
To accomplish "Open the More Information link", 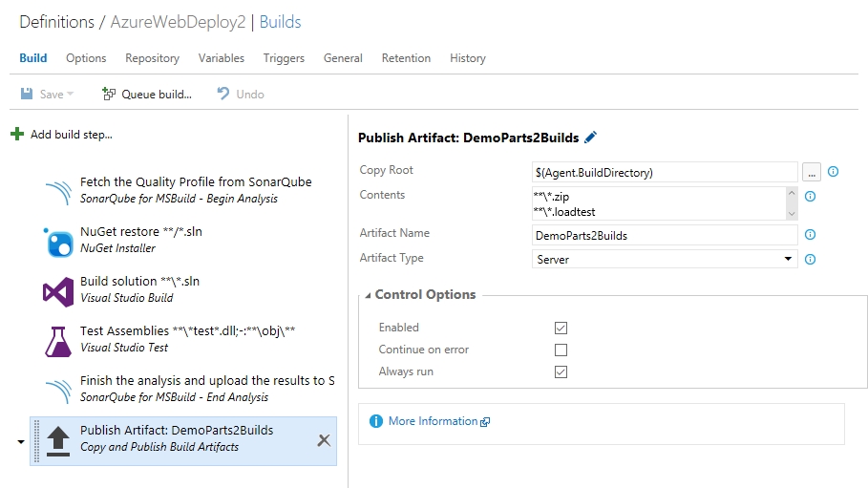I will [x=433, y=421].
